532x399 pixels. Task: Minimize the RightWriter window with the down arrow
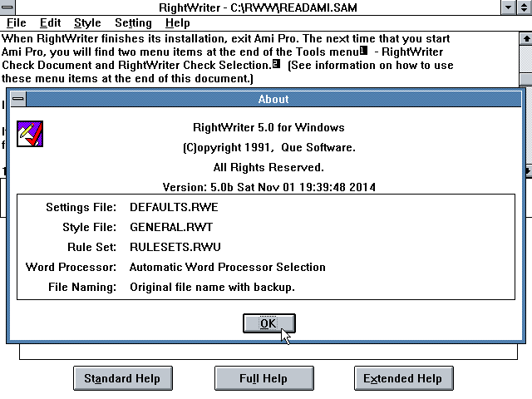[x=508, y=7]
